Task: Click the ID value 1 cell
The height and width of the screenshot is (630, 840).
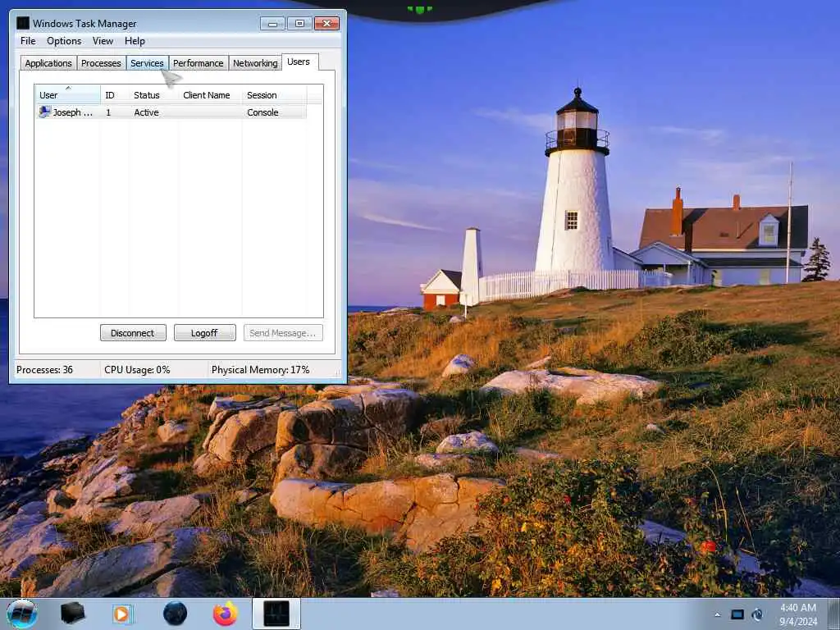Action: 108,112
